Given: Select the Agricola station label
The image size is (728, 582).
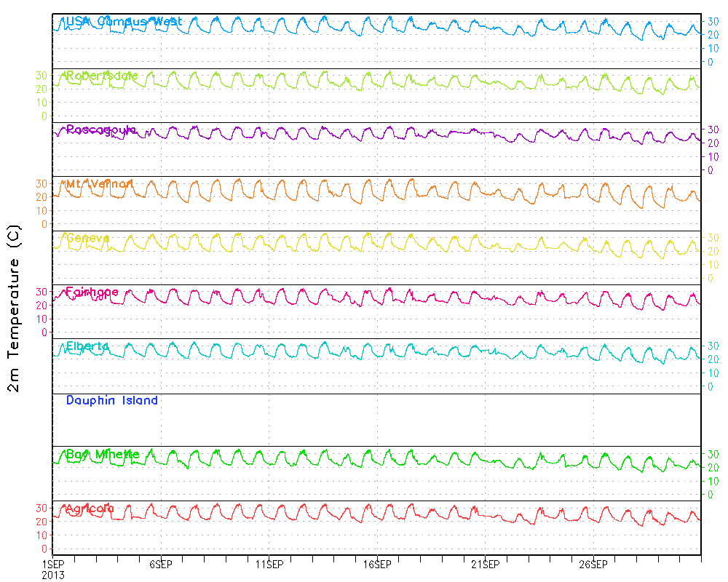Looking at the screenshot, I should pyautogui.click(x=90, y=509).
